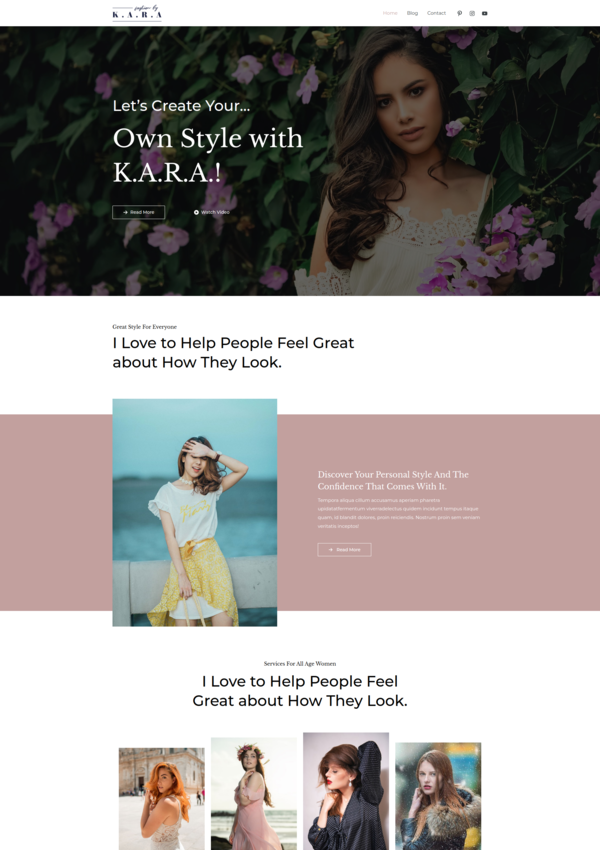Open the Pinterest icon in header
Screen dimensions: 600x850
click(x=460, y=13)
